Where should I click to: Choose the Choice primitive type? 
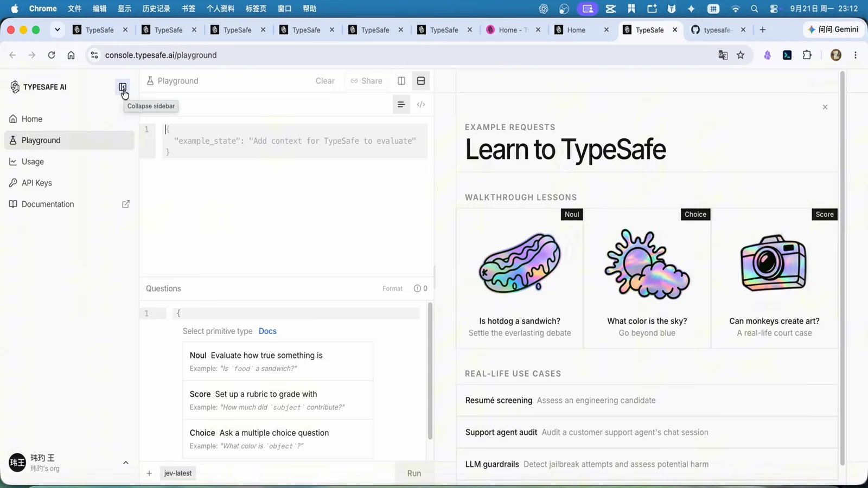pos(278,439)
